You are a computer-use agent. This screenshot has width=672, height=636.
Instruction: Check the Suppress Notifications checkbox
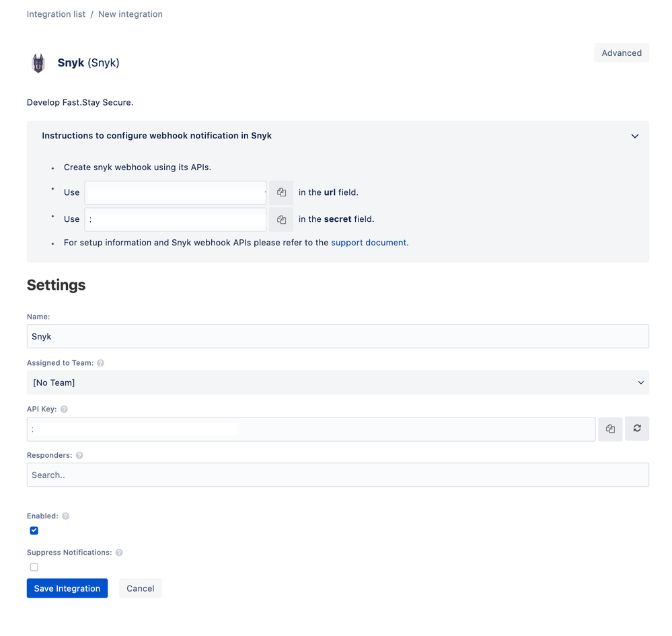tap(34, 567)
